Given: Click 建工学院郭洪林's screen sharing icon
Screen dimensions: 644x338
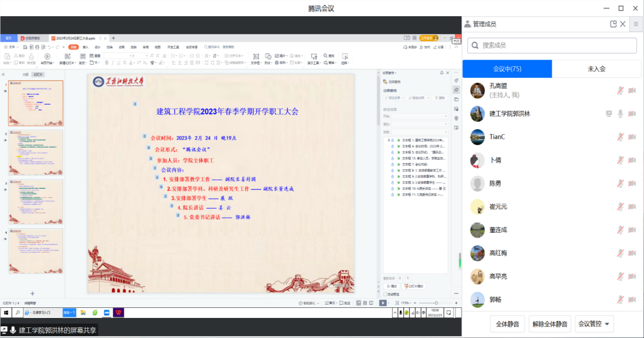Looking at the screenshot, I should 609,114.
